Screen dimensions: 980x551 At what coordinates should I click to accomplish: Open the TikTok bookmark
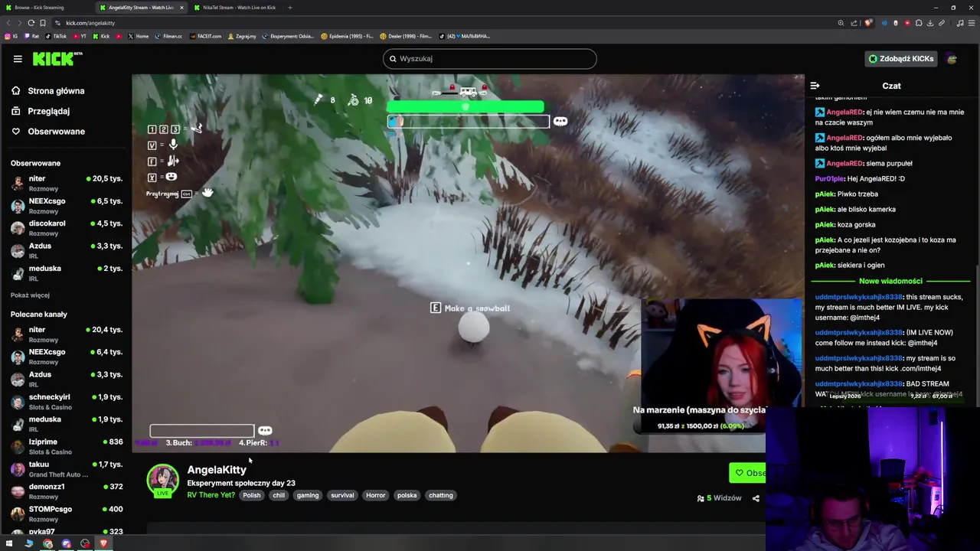pos(56,36)
